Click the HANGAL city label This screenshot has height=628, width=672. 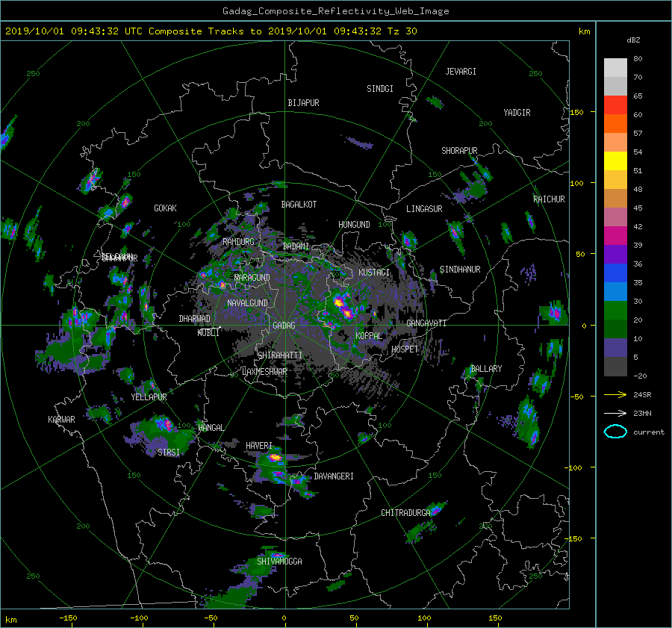[211, 428]
